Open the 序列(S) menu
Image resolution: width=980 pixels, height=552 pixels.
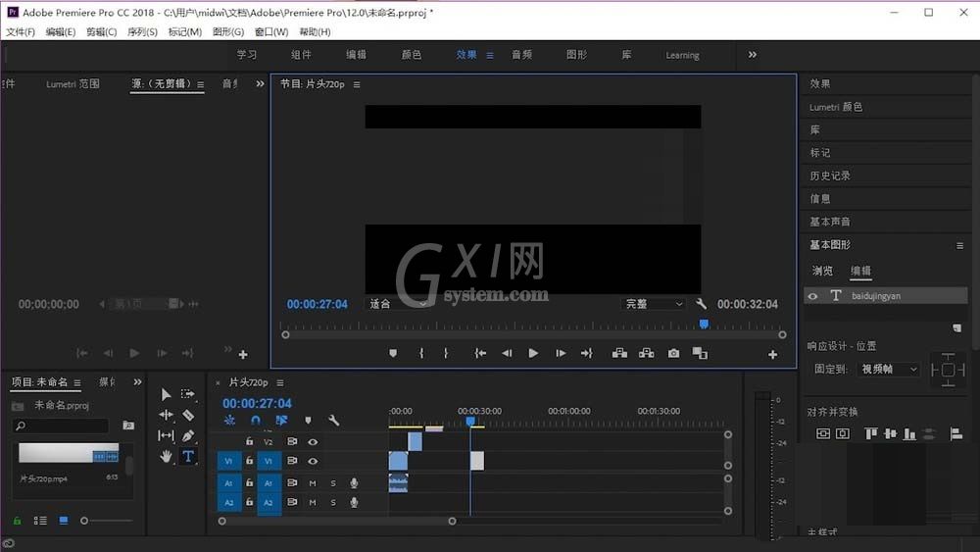click(x=142, y=32)
